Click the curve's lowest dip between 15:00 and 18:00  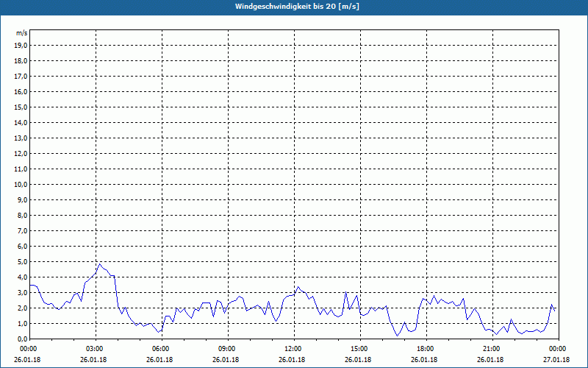point(397,336)
